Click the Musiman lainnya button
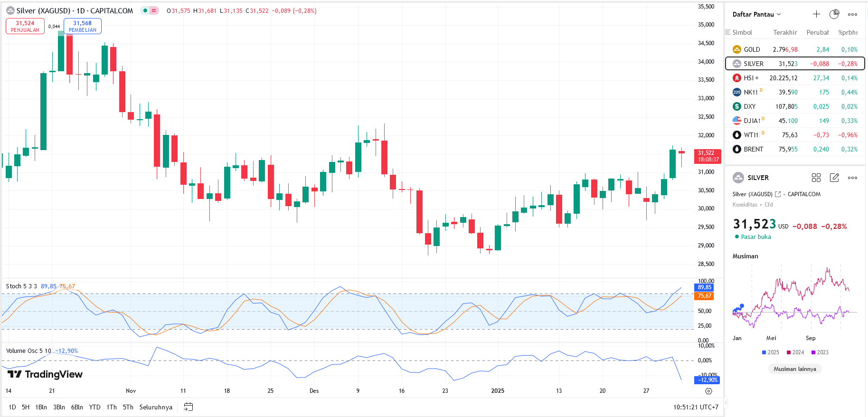 tap(795, 369)
